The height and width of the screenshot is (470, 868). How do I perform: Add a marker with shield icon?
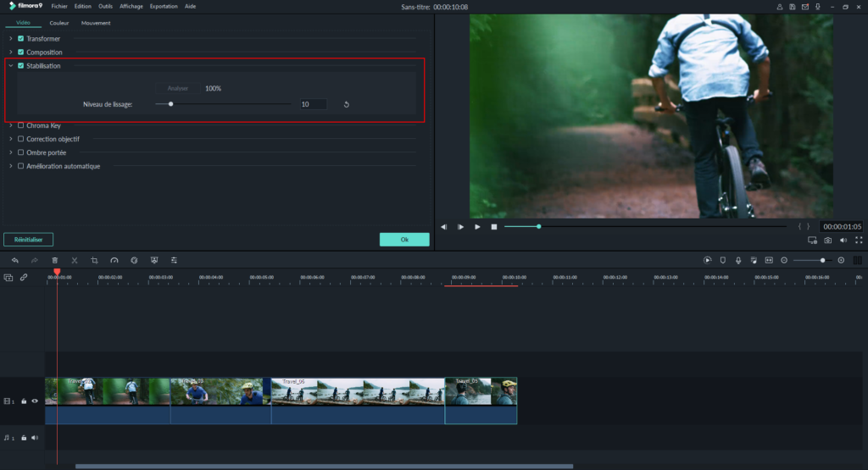[723, 261]
